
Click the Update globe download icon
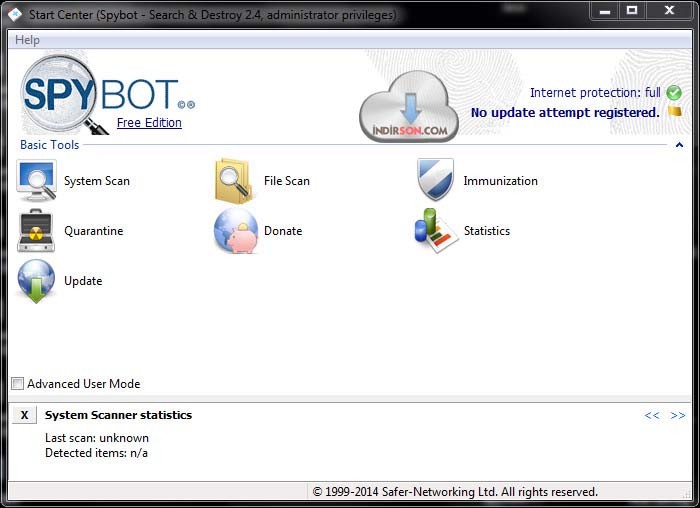pyautogui.click(x=36, y=282)
